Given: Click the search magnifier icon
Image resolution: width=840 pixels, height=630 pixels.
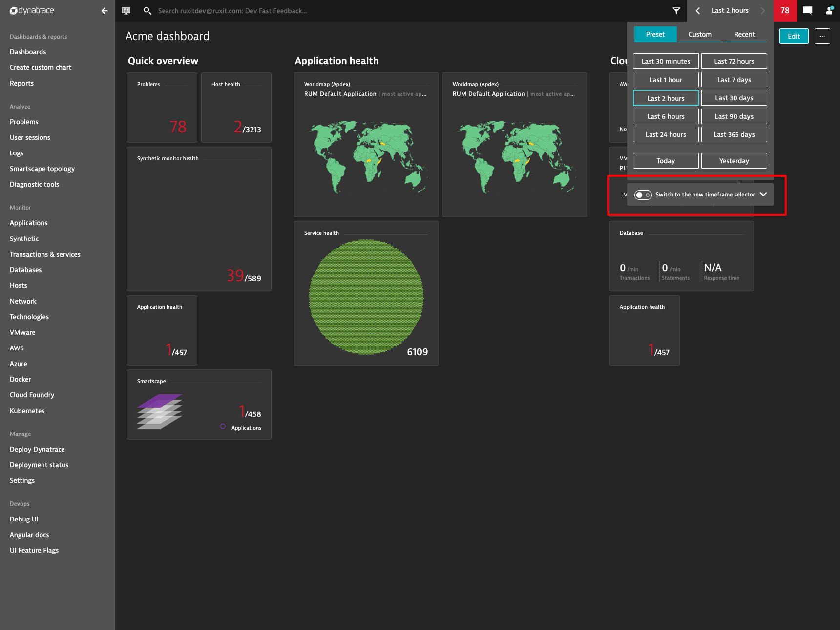Looking at the screenshot, I should pos(147,11).
